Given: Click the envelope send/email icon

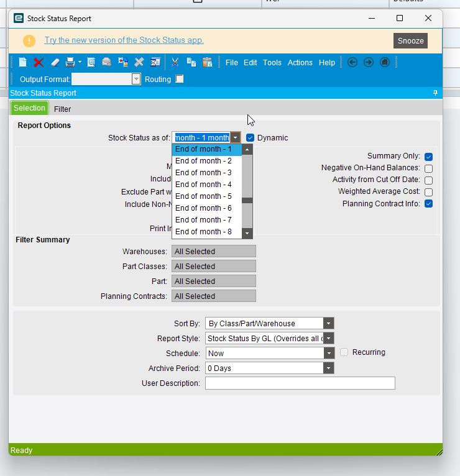Looking at the screenshot, I should click(x=106, y=62).
